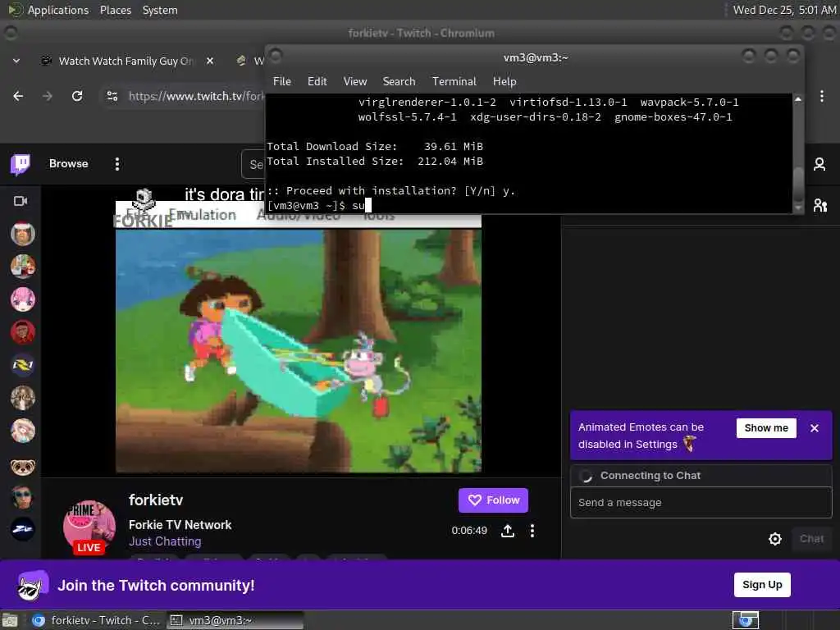Open Twitch more options three-dot menu
This screenshot has height=630, width=840.
[116, 164]
